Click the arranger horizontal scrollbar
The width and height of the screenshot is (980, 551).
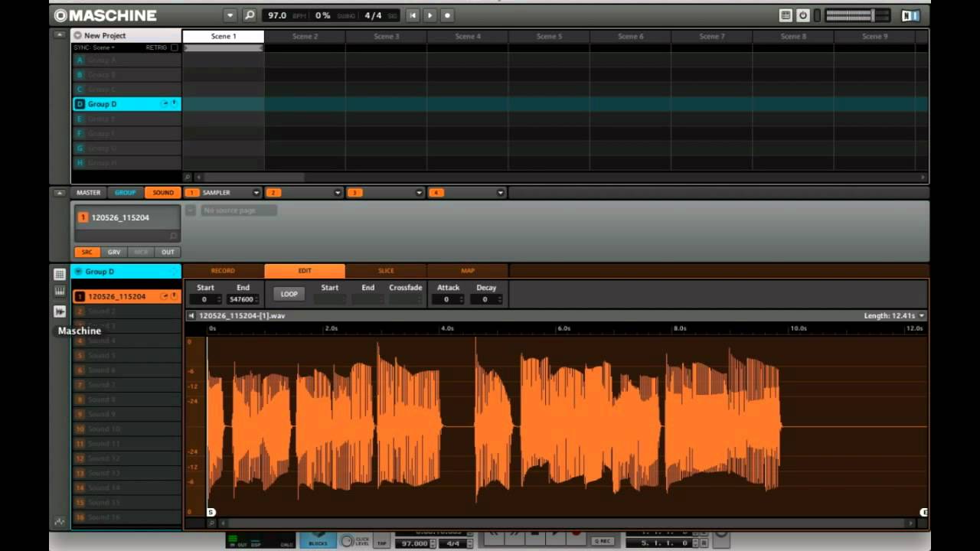[253, 177]
